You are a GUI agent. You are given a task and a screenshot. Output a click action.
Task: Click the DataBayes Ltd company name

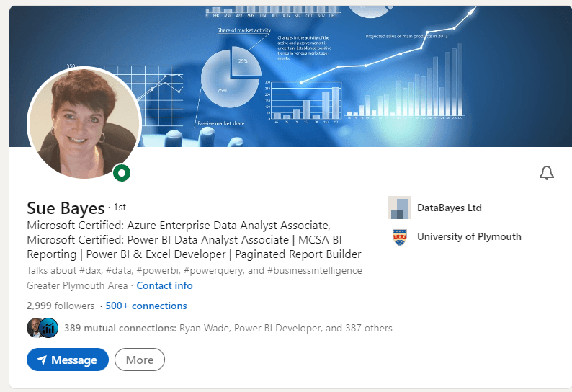pyautogui.click(x=449, y=208)
